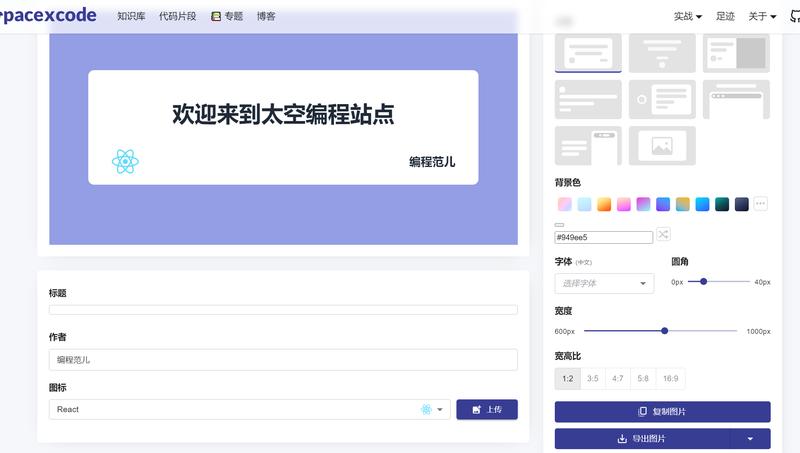The height and width of the screenshot is (453, 800).
Task: Pick the browser window layout thumbnail
Action: [736, 99]
